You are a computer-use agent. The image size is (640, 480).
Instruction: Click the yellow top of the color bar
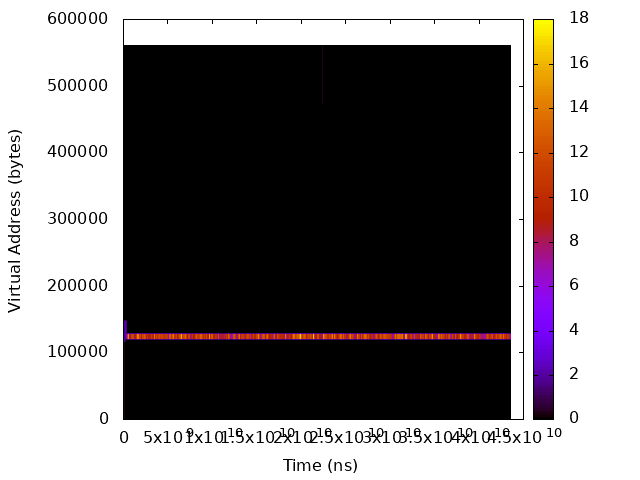click(543, 24)
